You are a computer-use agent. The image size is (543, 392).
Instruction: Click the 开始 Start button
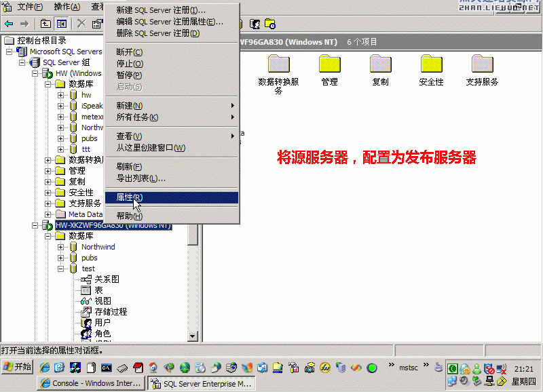[x=18, y=367]
